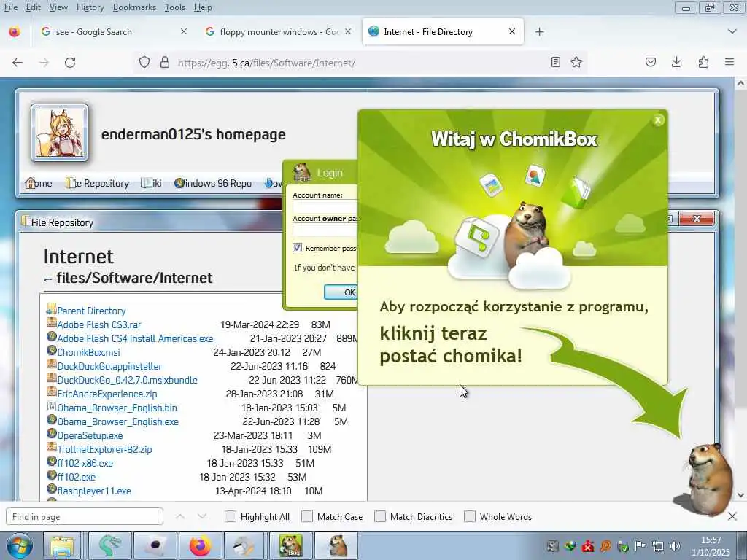This screenshot has width=747, height=560.
Task: Click the volume speaker tray icon
Action: [675, 546]
